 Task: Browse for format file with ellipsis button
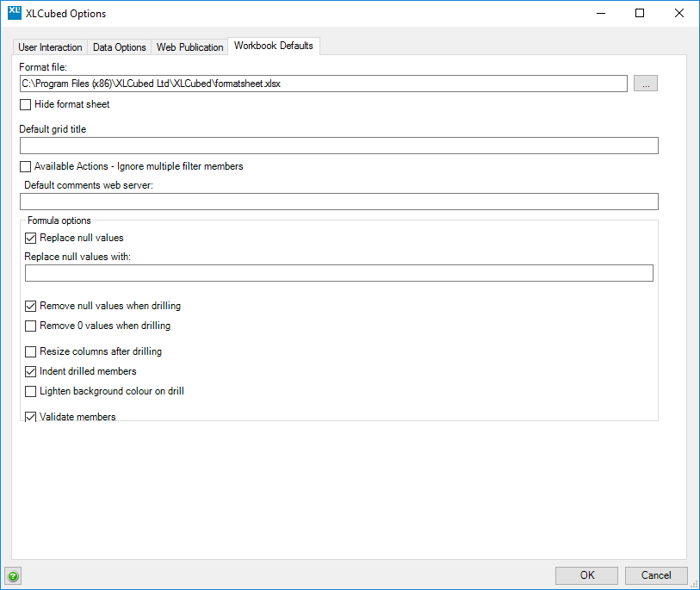[646, 84]
